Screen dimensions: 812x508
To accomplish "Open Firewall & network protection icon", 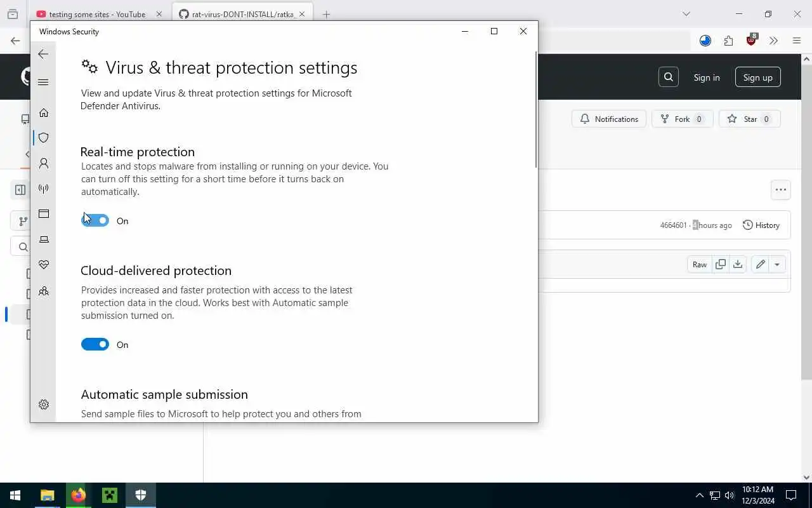I will [x=44, y=189].
